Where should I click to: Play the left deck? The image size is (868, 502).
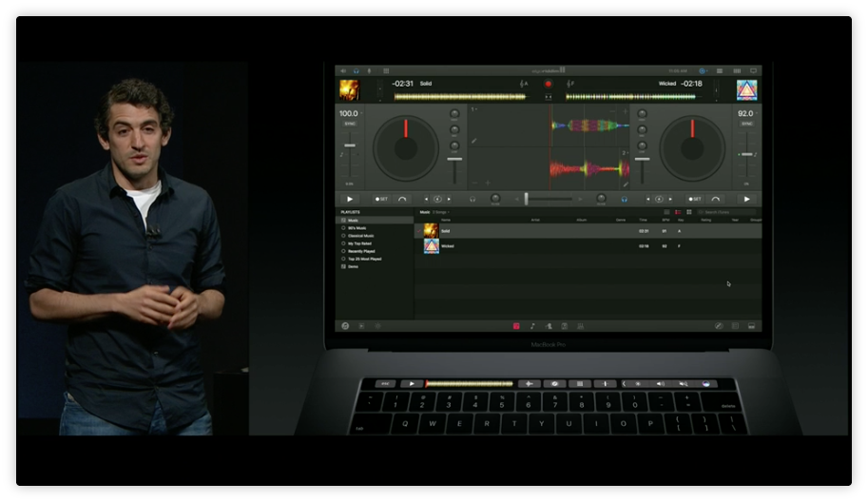pyautogui.click(x=350, y=200)
